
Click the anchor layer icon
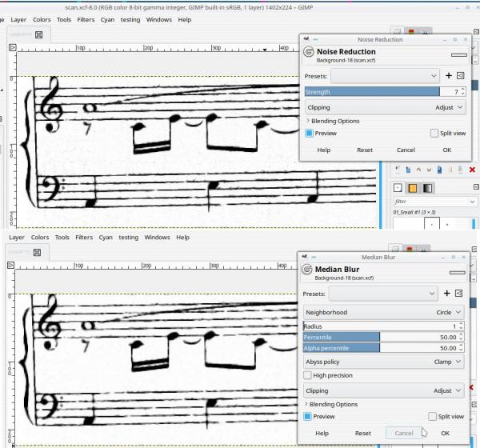pyautogui.click(x=450, y=170)
